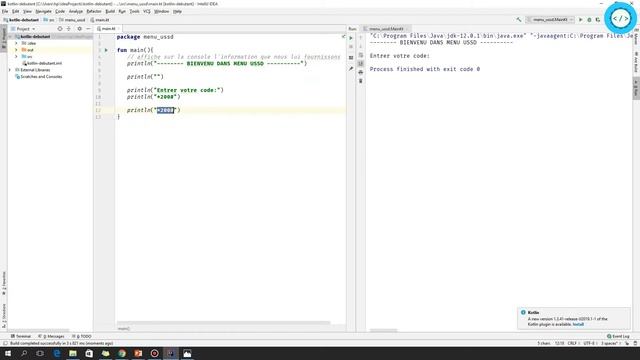Viewport: 640px width, 360px height.
Task: Open Ant Build tool window on the right stripe
Action: click(636, 62)
